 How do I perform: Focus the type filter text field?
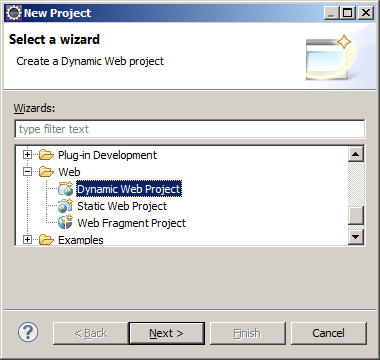[190, 129]
